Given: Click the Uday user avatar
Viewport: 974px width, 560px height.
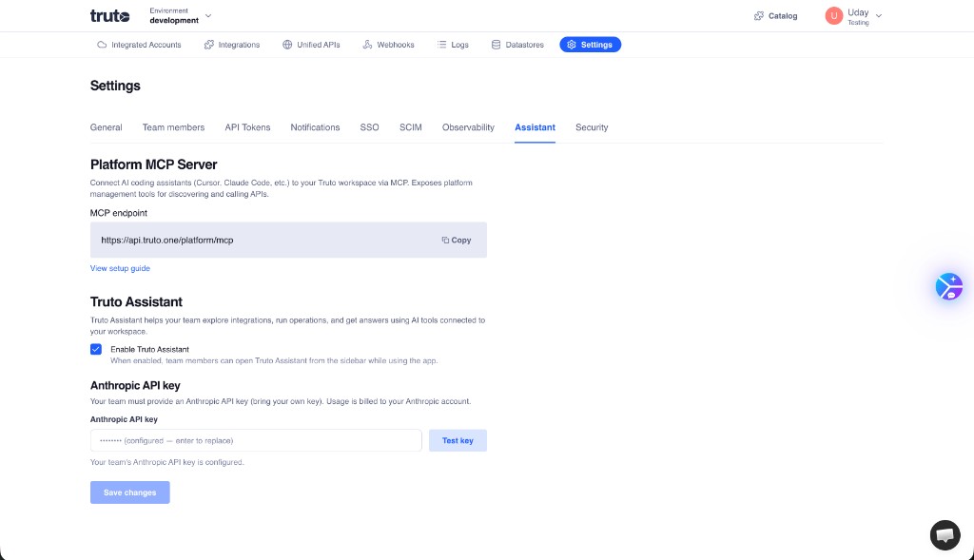Looking at the screenshot, I should point(833,16).
